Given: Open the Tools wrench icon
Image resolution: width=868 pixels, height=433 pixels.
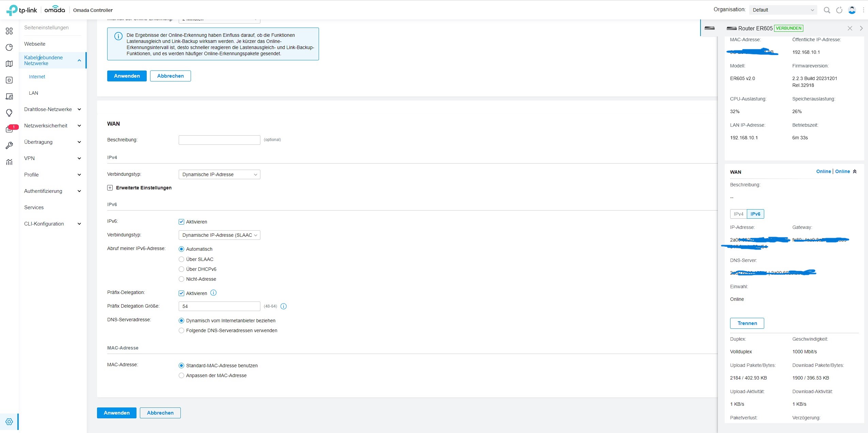Looking at the screenshot, I should [x=9, y=145].
